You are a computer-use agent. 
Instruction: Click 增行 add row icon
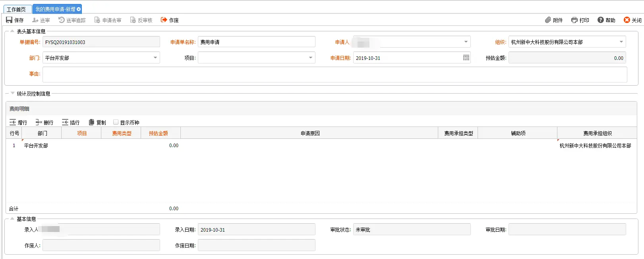pos(13,122)
